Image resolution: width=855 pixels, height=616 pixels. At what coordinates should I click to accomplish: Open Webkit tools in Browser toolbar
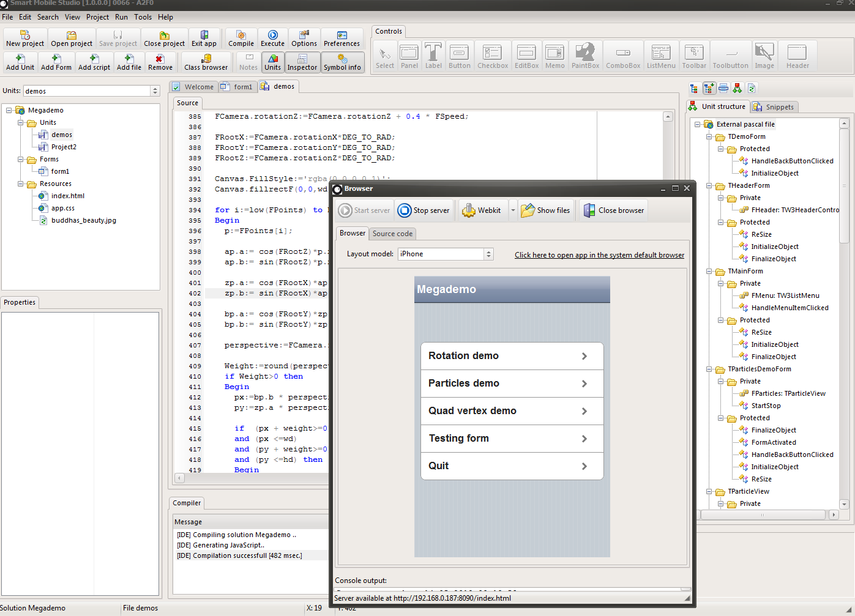pos(482,210)
